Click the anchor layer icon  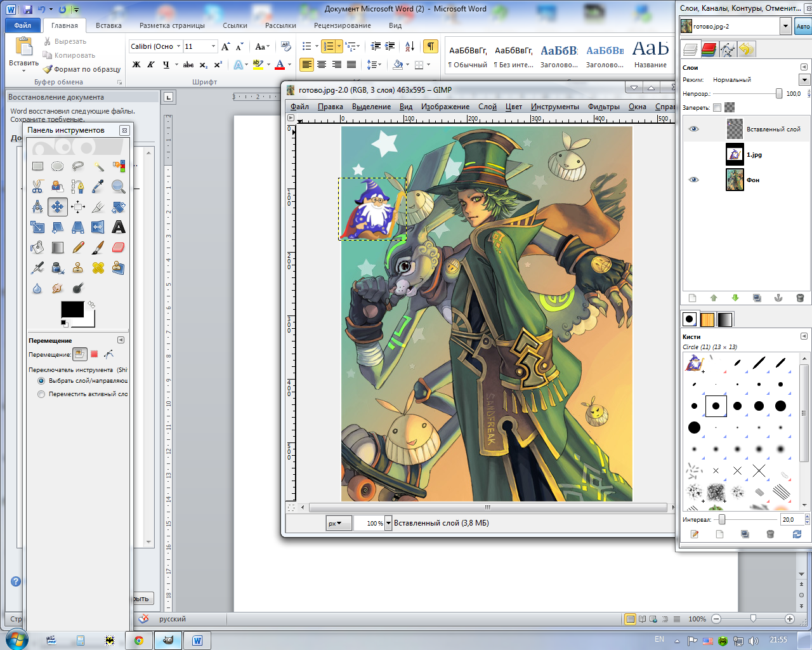click(x=778, y=298)
